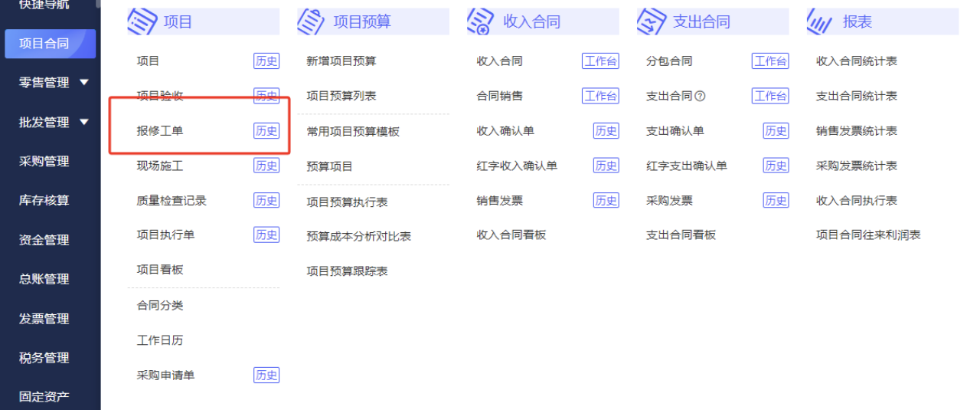Open the 项目看板 link
980x410 pixels.
pyautogui.click(x=160, y=270)
